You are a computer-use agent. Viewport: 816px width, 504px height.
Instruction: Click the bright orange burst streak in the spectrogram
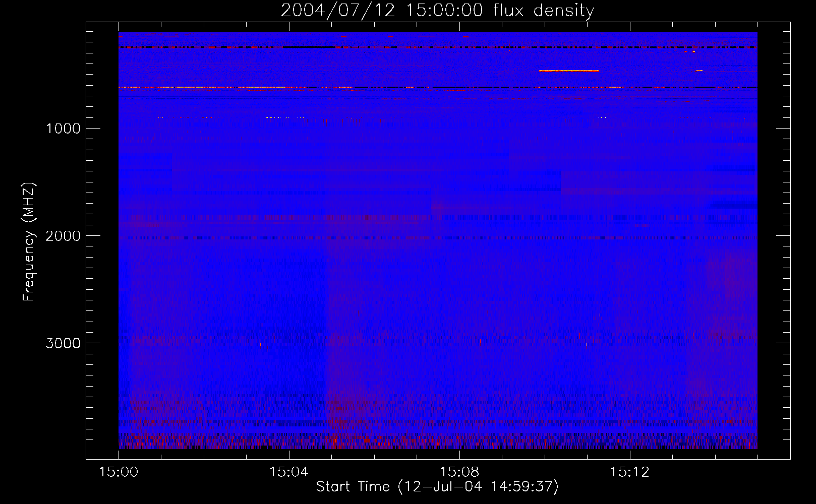[x=569, y=71]
